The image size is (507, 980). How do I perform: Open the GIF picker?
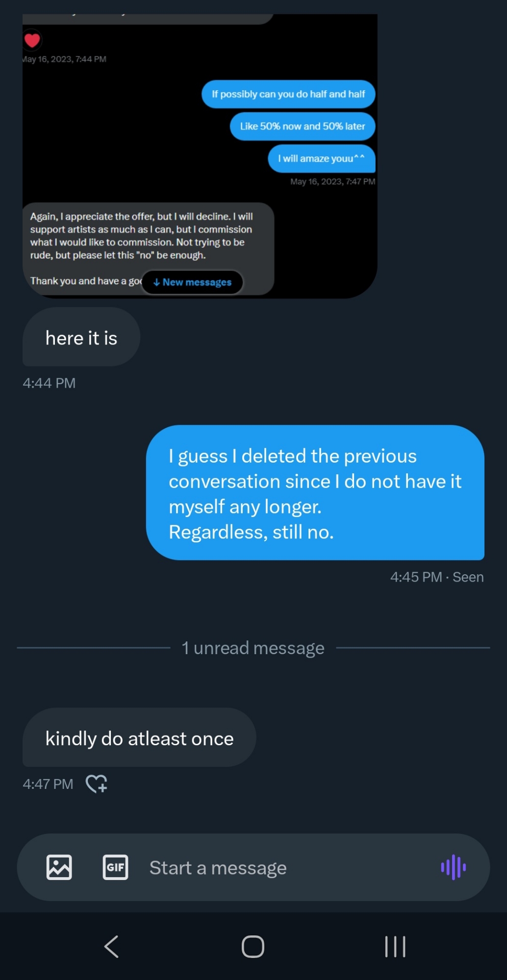(x=115, y=867)
